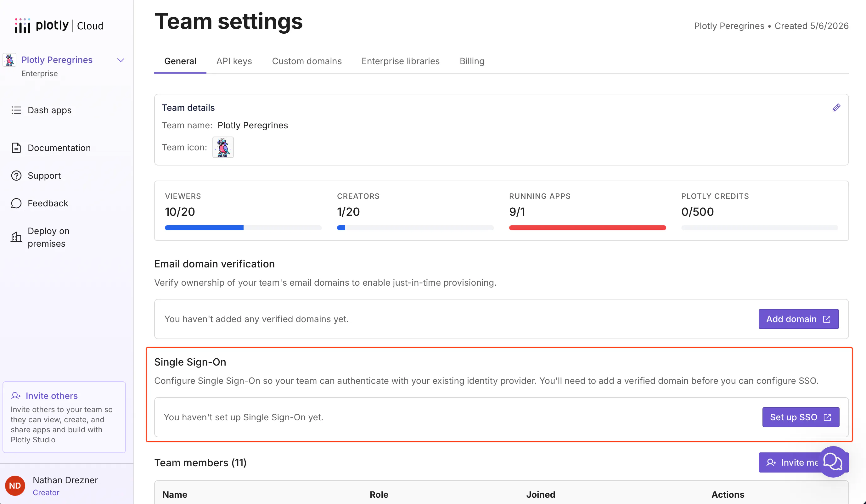Click the Support question mark icon
Image resolution: width=866 pixels, height=504 pixels.
click(x=16, y=176)
